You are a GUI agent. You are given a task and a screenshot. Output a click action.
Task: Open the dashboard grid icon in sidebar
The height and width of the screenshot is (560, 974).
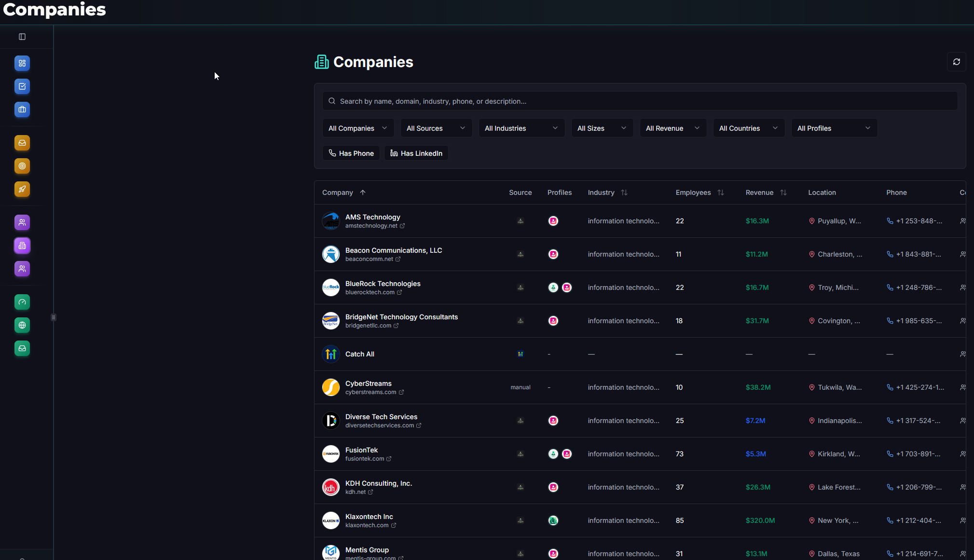point(22,63)
